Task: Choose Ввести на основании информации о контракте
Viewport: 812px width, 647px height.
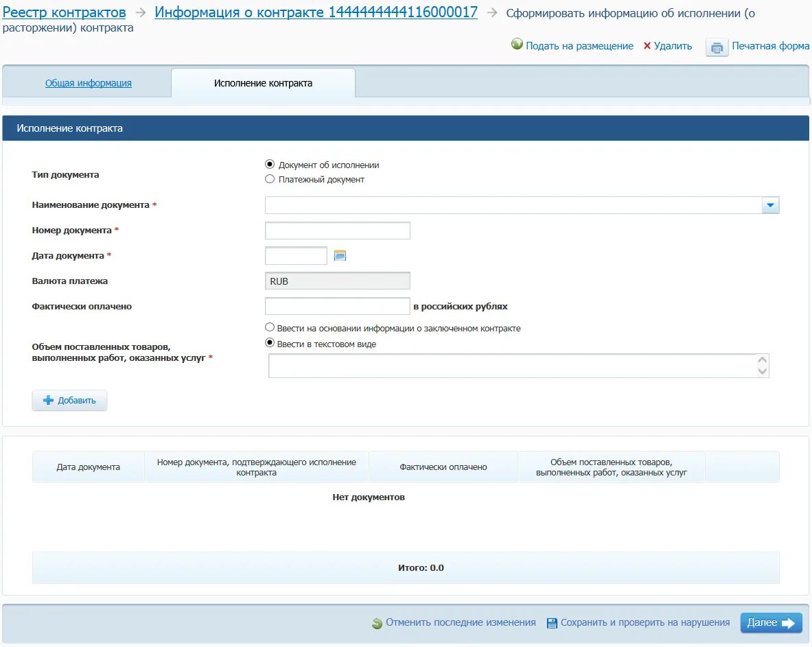Action: click(x=270, y=327)
